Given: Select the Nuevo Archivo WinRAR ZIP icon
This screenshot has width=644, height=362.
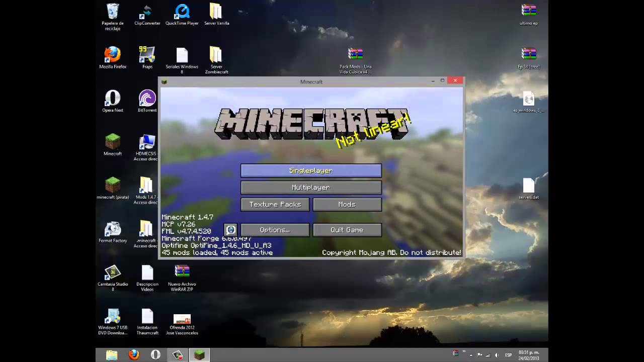Looking at the screenshot, I should (x=182, y=278).
